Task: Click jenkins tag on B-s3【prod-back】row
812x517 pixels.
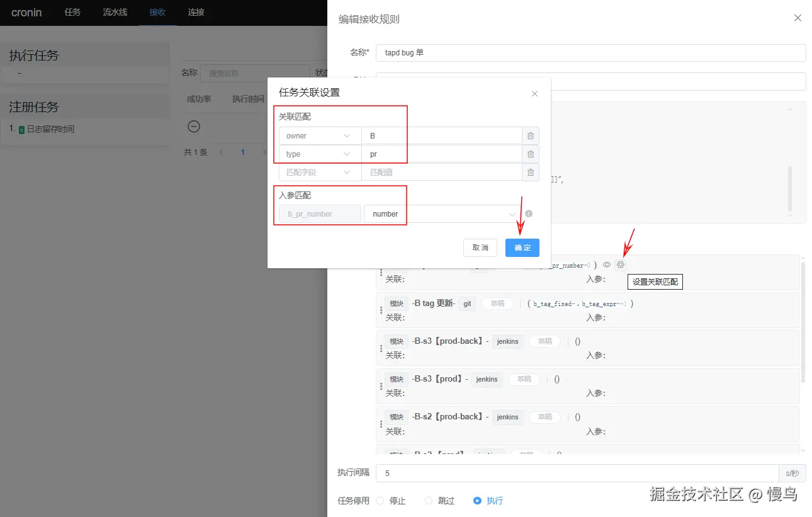Action: click(507, 341)
